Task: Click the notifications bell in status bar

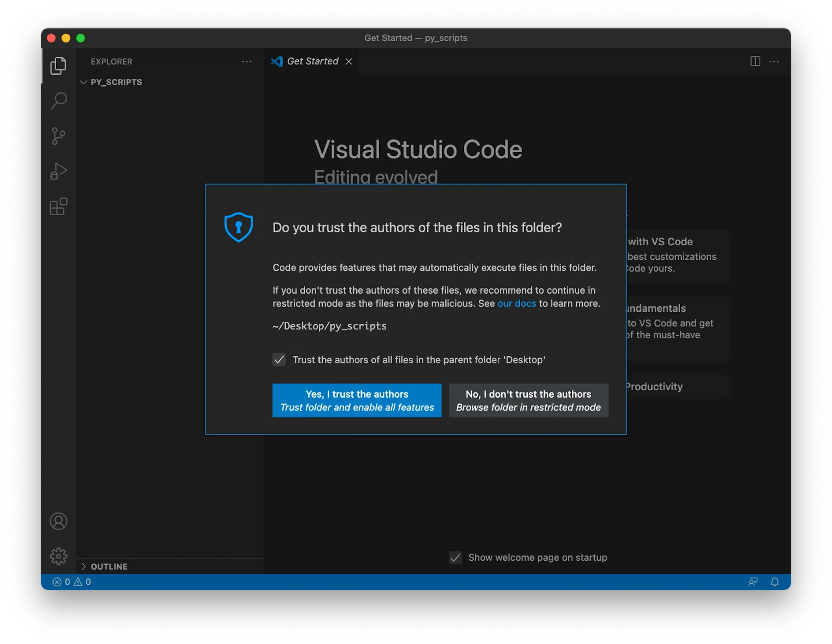Action: [774, 582]
